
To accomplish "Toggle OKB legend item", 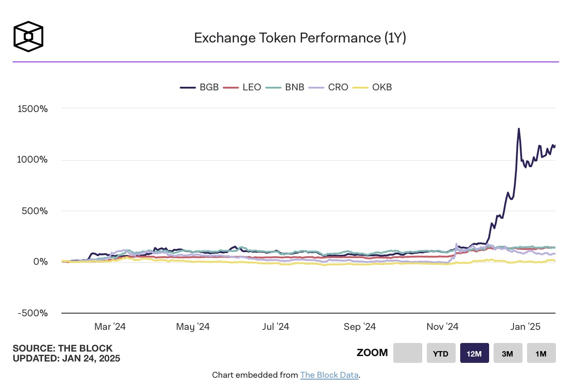I will [373, 87].
